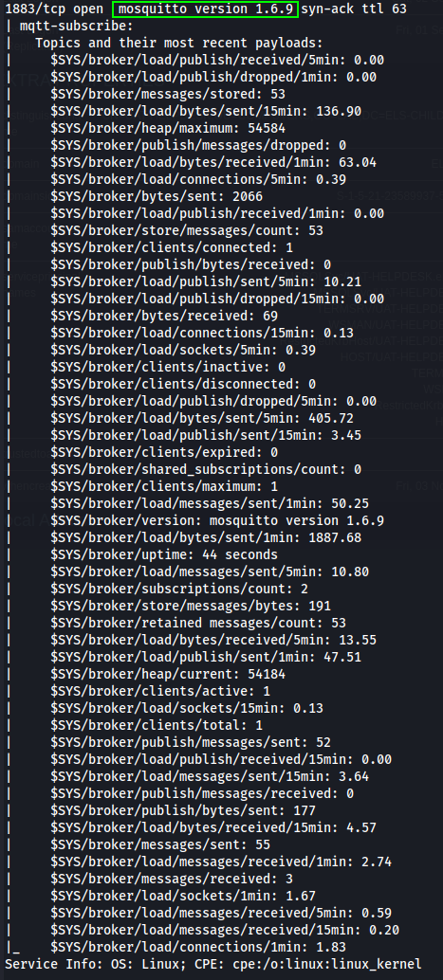443x980 pixels.
Task: Click the $SYS/broker/clients/expired: 0 line
Action: coord(164,452)
